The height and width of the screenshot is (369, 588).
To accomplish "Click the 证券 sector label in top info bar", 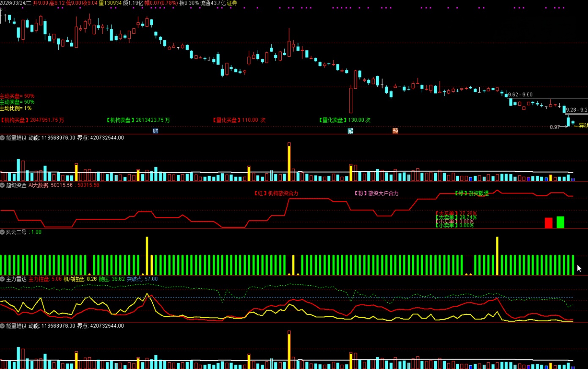I will (232, 3).
